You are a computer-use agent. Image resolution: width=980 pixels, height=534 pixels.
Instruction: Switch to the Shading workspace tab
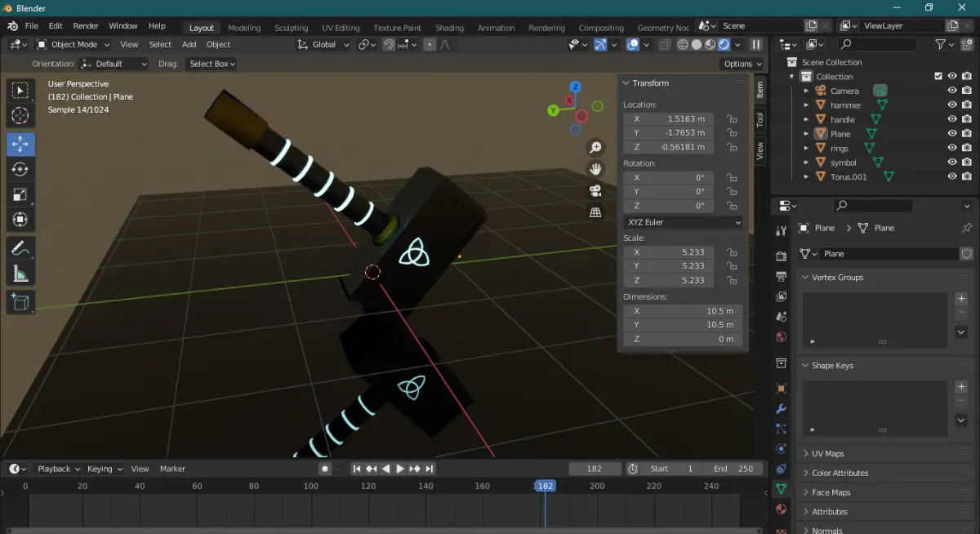tap(449, 28)
